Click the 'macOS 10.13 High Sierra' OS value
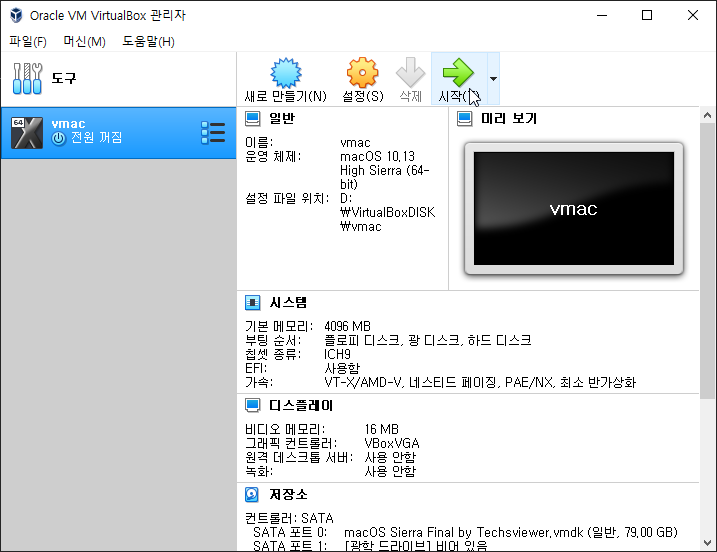Screen dimensions: 717x552 click(385, 170)
